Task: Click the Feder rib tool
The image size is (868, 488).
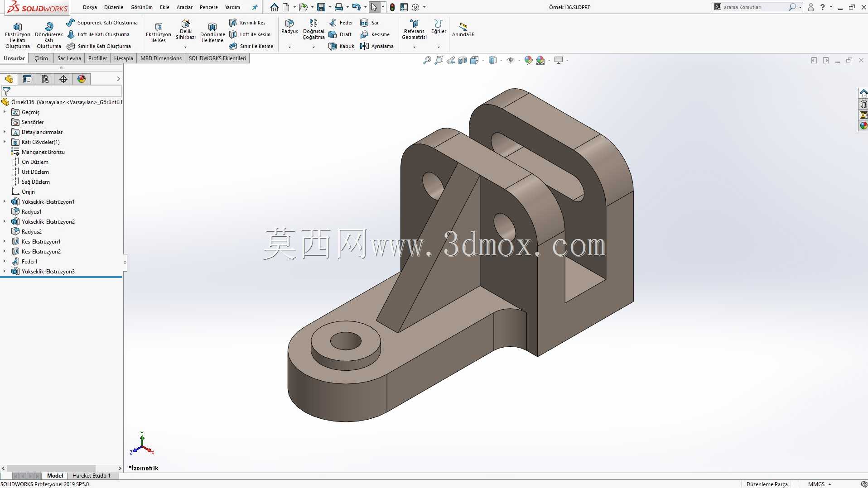Action: (x=341, y=23)
